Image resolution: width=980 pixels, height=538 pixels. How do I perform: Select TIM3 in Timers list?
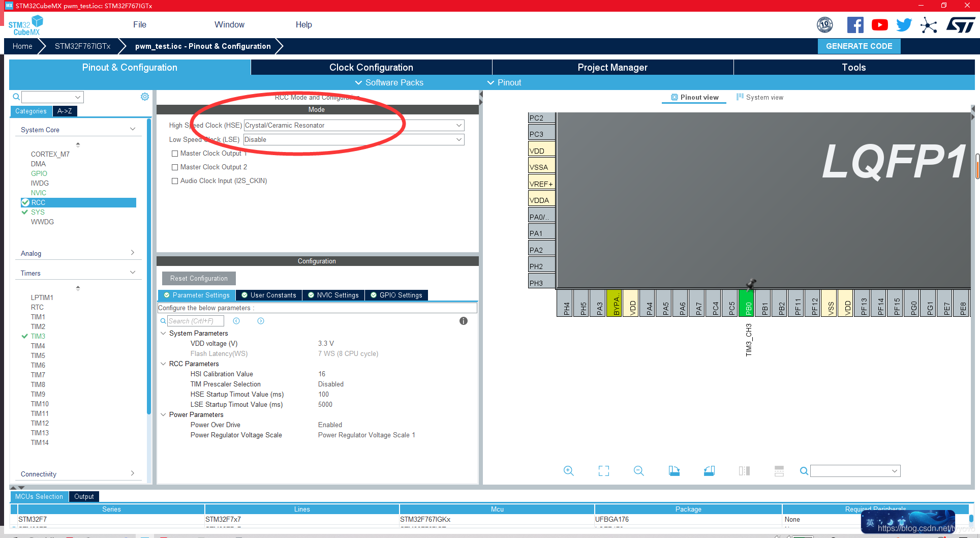[38, 336]
